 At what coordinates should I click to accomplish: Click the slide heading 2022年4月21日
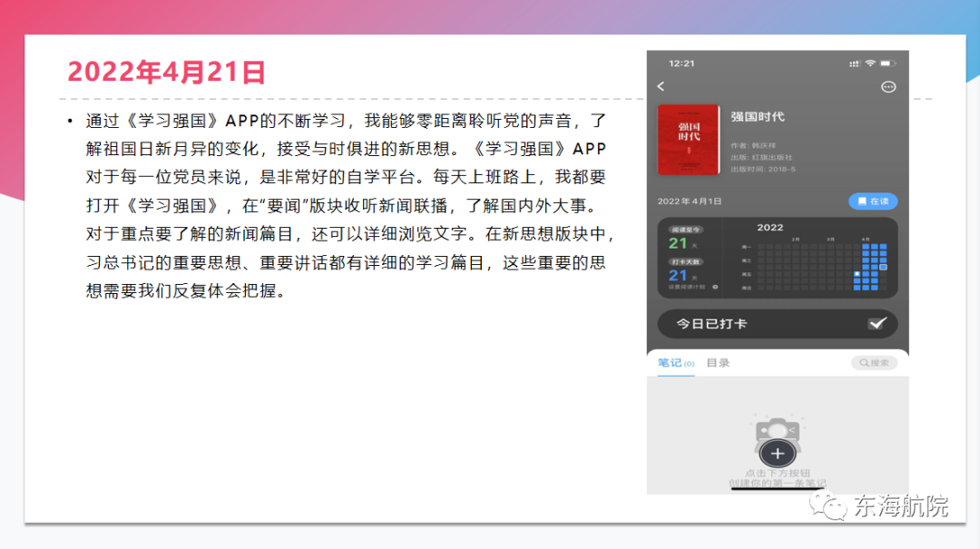166,72
